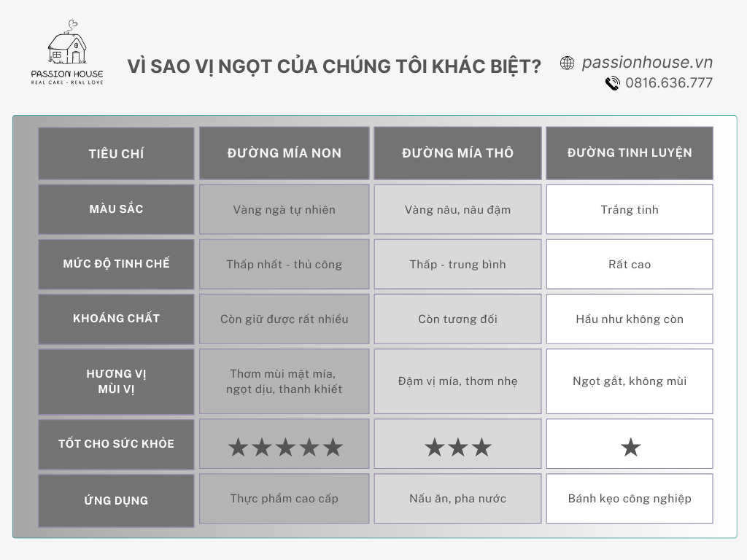Click the "Vàng ngà tự nhiên" cell

pos(285,210)
